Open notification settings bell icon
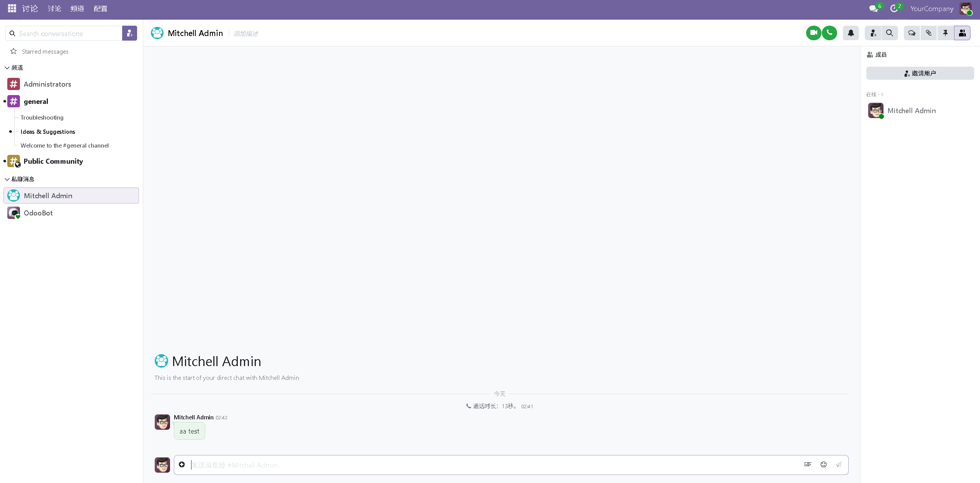Screen dimensions: 980x483 click(x=851, y=33)
